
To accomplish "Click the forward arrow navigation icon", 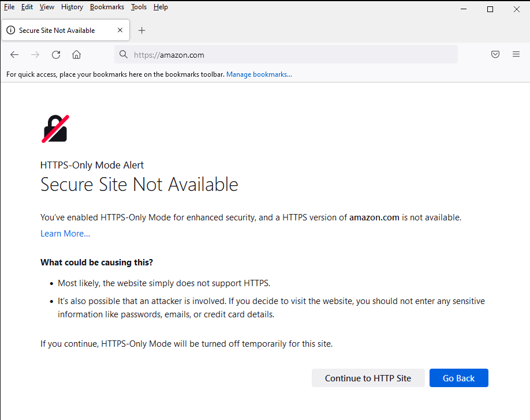I will (35, 54).
